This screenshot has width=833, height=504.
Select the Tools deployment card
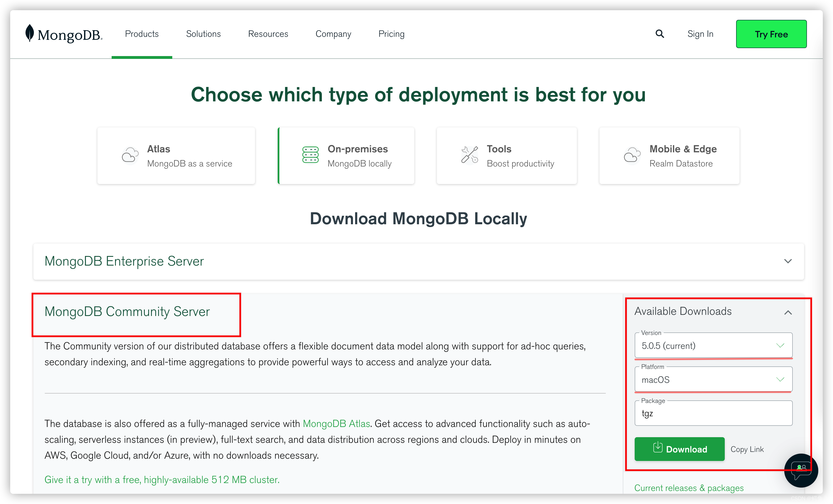pyautogui.click(x=507, y=156)
